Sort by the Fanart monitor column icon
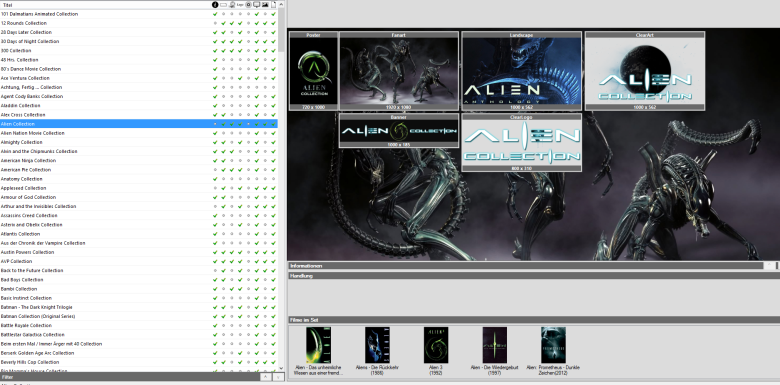 [257, 4]
